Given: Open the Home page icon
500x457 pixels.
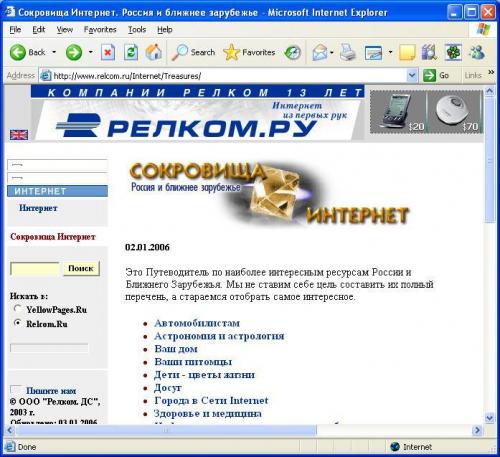Looking at the screenshot, I should click(154, 52).
